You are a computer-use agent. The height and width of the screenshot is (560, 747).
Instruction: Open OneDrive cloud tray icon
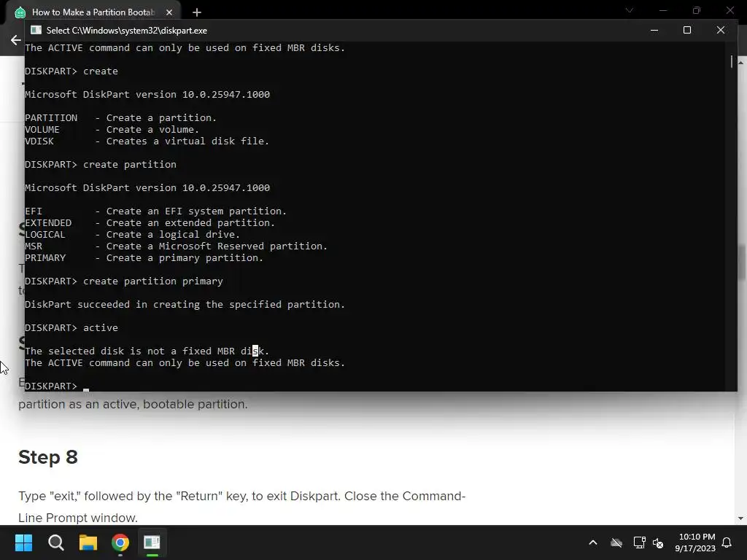616,542
